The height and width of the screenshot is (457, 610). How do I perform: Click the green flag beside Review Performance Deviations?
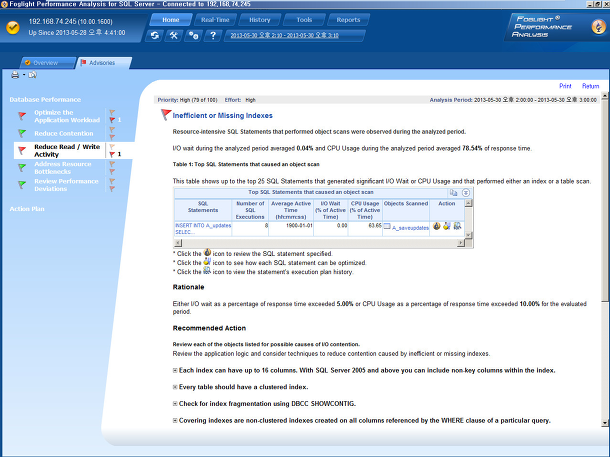click(x=22, y=185)
